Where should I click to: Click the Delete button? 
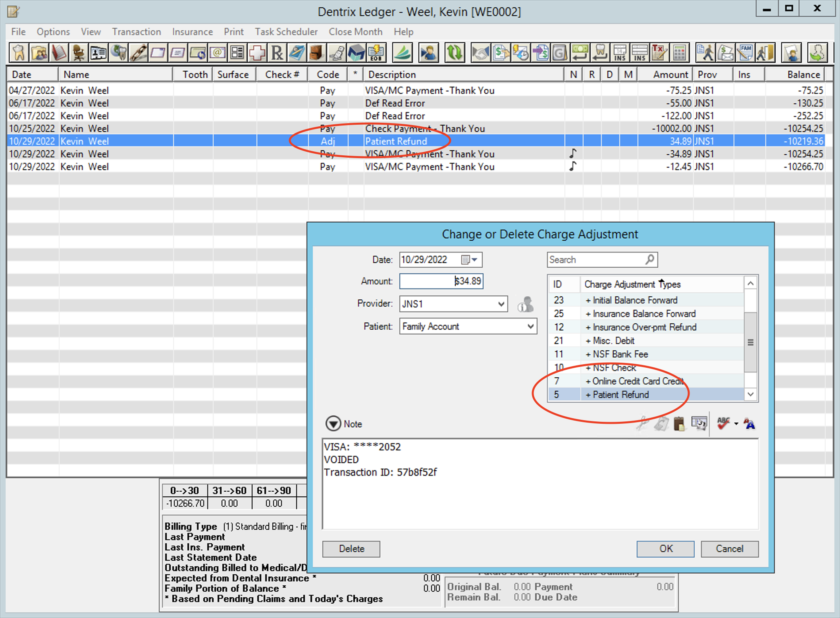(x=351, y=549)
